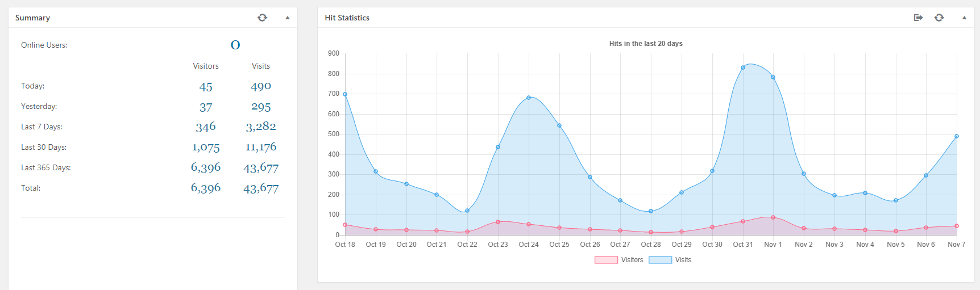
Task: Open Hit Statistics details page icon
Action: point(918,18)
